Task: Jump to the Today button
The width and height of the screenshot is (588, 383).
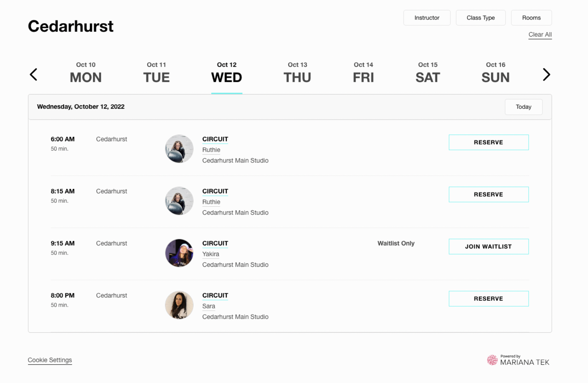Action: [523, 107]
